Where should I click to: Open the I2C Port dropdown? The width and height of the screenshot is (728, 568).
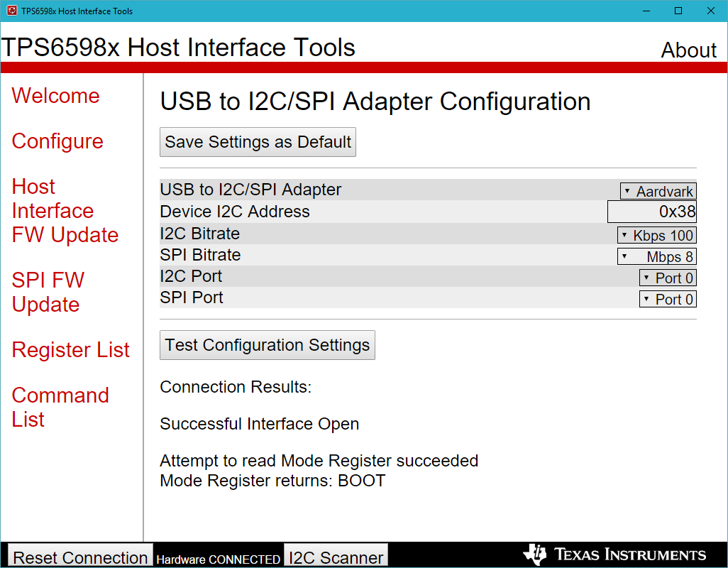668,278
